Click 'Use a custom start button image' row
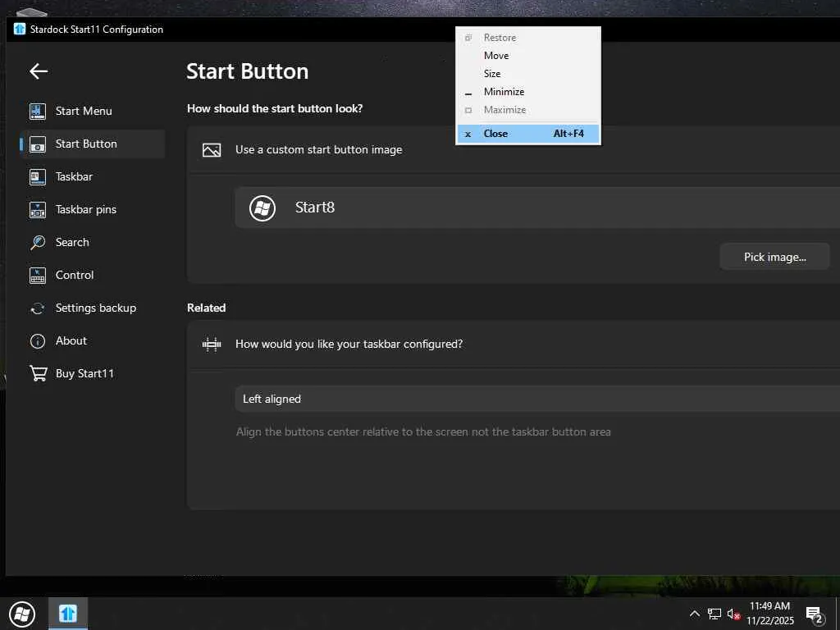840x630 pixels. pos(514,150)
